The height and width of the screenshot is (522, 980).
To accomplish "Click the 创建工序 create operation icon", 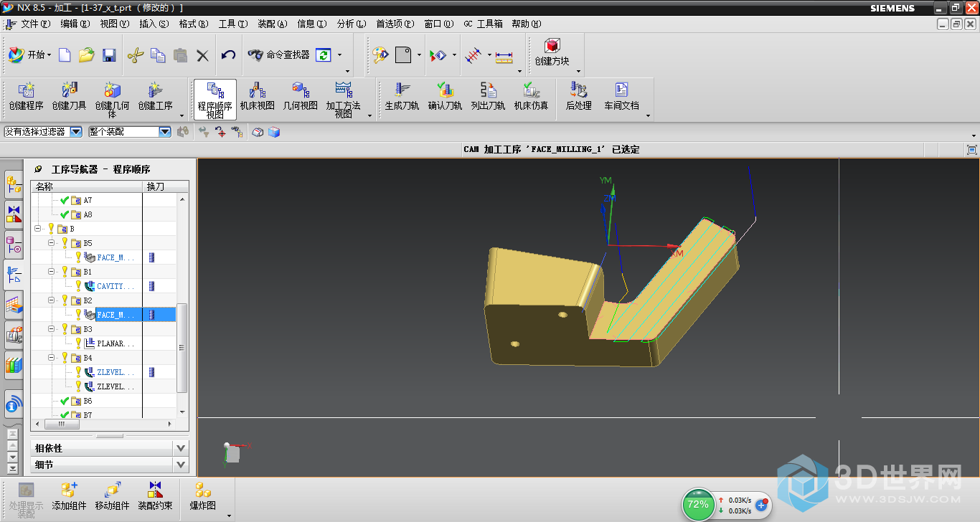I will (x=156, y=97).
